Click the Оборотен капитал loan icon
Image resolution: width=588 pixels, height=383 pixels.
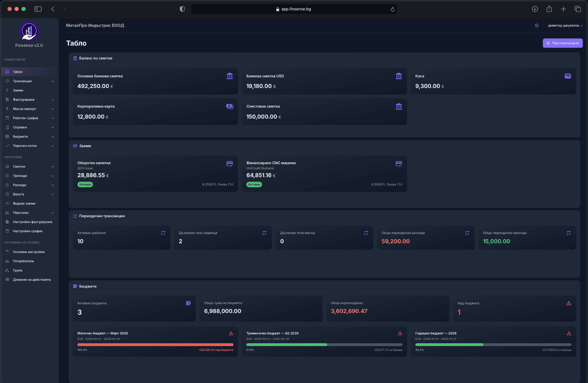click(x=230, y=164)
